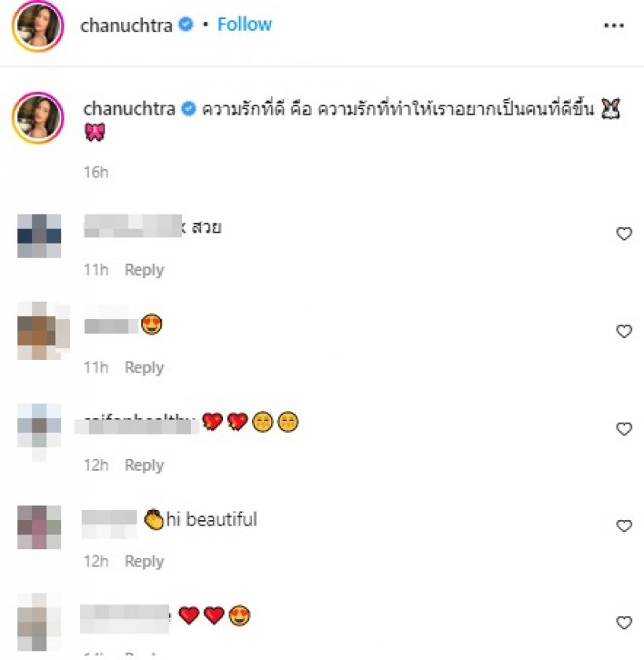Viewport: 644px width, 660px height.
Task: Open the avatar of 'hi beautiful' commenter
Action: pos(39,527)
